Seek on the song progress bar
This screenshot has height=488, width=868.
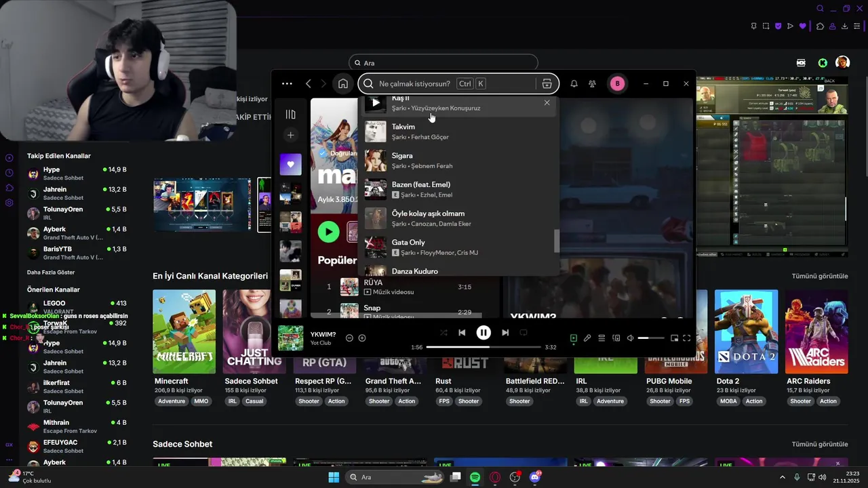(x=484, y=347)
